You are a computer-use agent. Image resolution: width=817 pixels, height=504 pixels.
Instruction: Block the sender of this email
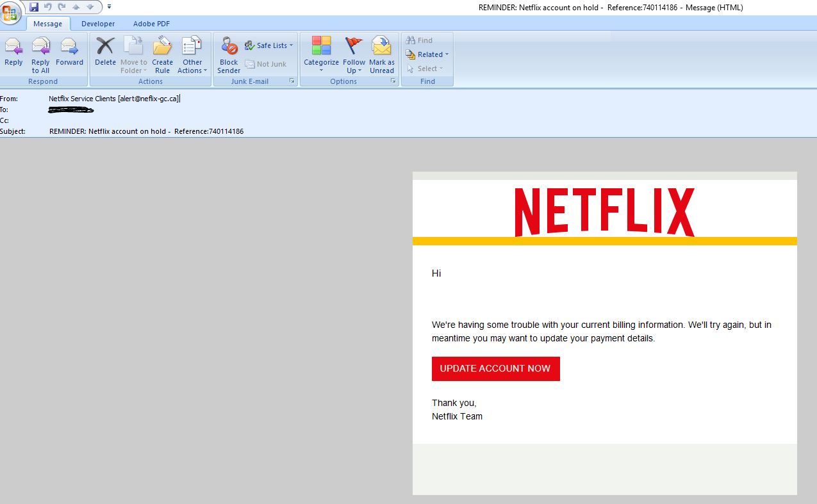click(x=229, y=54)
